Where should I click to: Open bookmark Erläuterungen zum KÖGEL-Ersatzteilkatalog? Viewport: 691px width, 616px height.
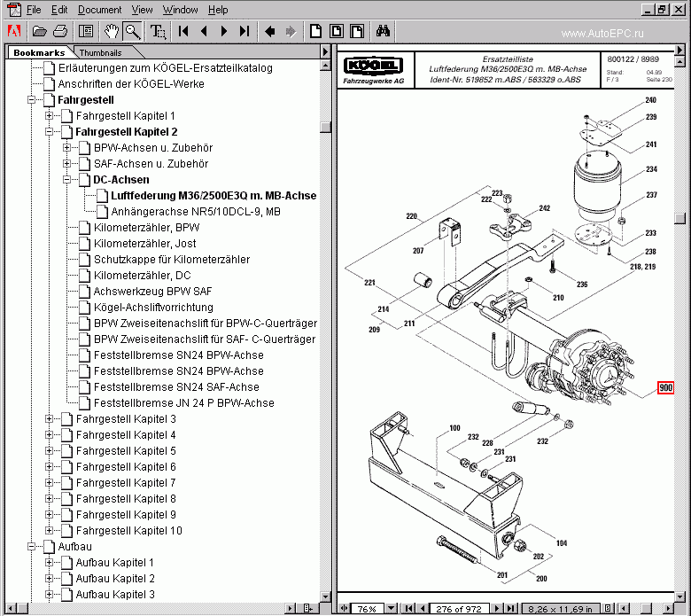coord(166,68)
